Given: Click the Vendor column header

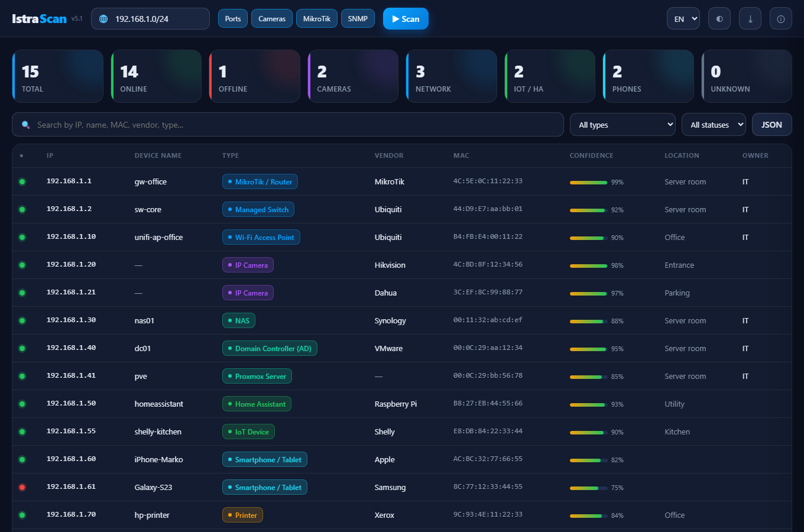Looking at the screenshot, I should point(389,155).
